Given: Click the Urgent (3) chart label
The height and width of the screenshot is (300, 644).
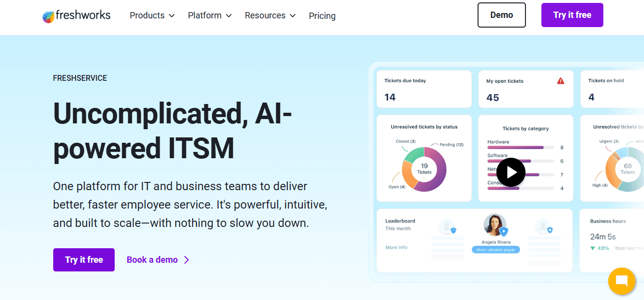Looking at the screenshot, I should 609,141.
